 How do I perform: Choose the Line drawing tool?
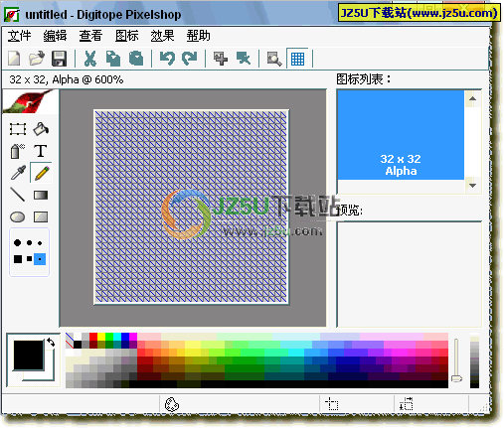pyautogui.click(x=18, y=195)
